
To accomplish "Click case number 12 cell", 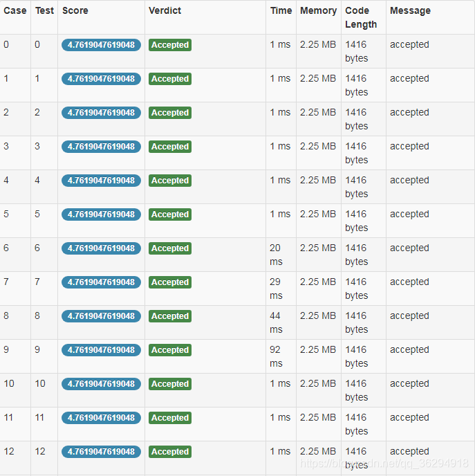I will pos(9,451).
